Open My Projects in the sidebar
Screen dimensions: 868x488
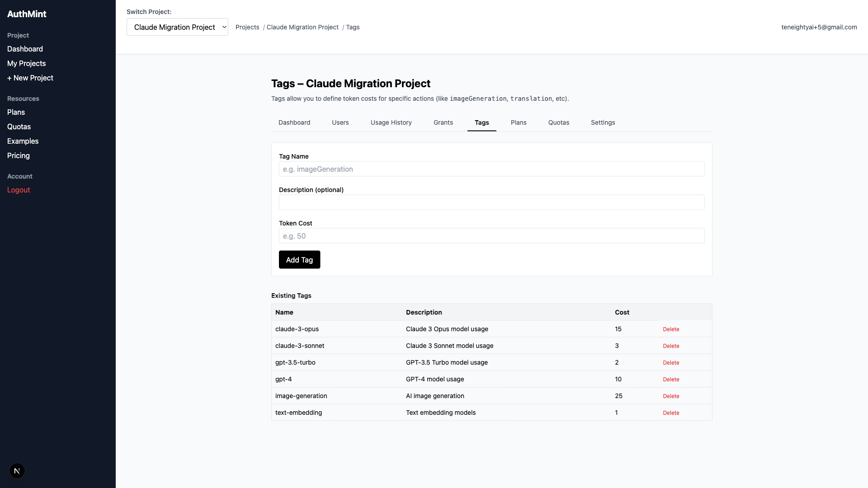coord(26,63)
